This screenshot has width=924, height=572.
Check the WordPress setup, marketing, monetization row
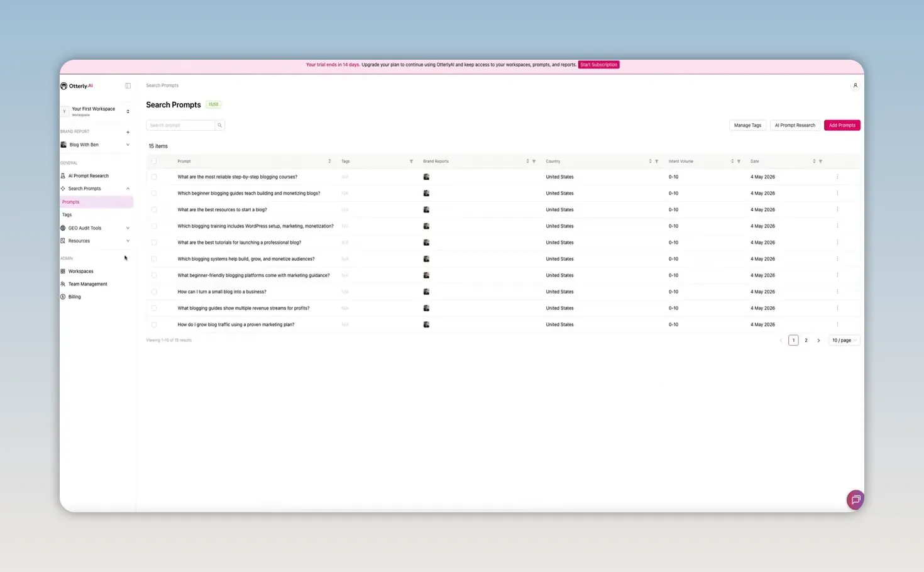click(x=154, y=226)
